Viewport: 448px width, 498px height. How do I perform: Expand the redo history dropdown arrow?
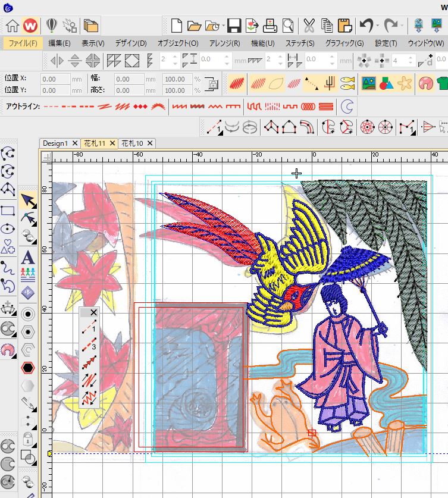pos(402,26)
